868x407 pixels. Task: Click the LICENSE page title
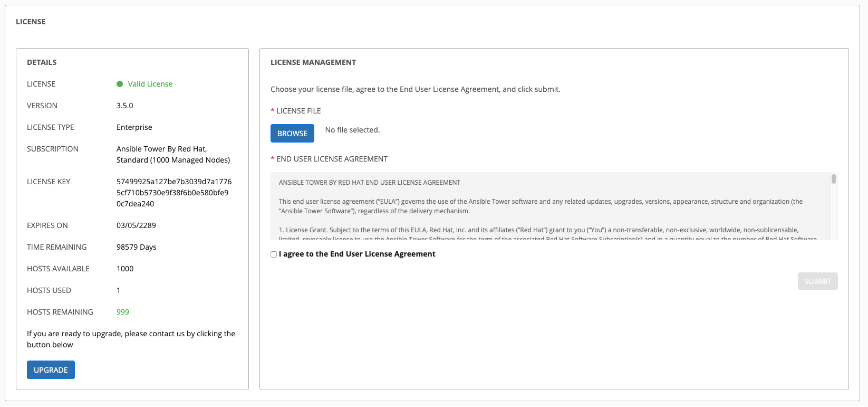pos(31,22)
